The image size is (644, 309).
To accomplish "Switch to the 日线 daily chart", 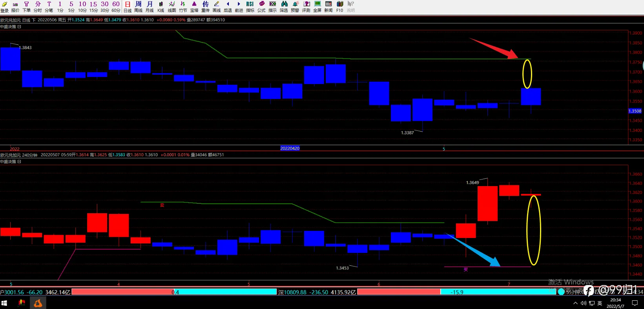I will 128,7.
